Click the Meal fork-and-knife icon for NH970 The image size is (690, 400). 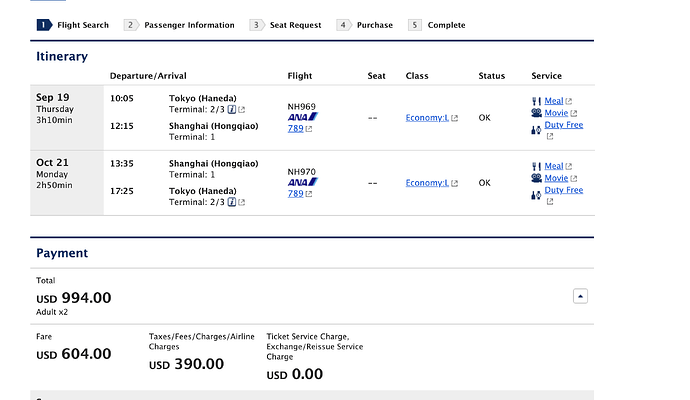click(x=536, y=166)
